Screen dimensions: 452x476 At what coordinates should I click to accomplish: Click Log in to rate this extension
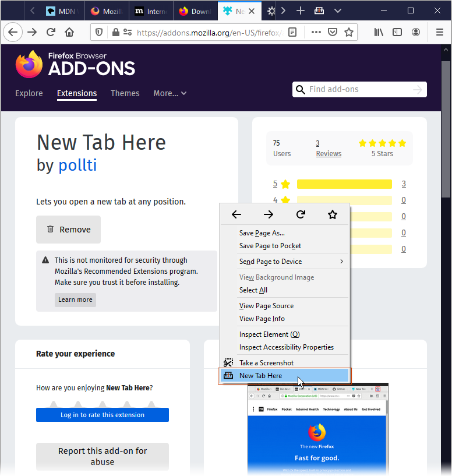click(103, 415)
